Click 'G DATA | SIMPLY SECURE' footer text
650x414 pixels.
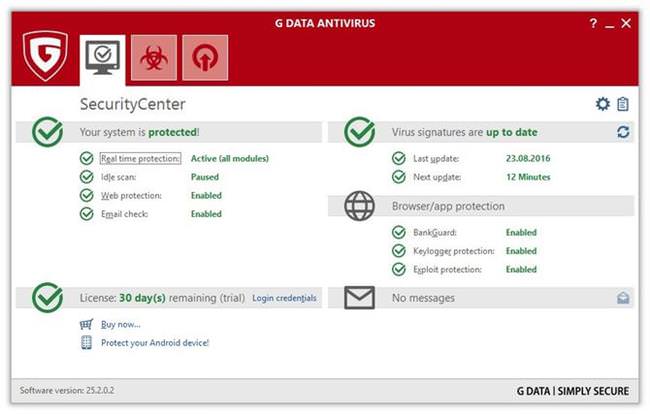tap(572, 391)
